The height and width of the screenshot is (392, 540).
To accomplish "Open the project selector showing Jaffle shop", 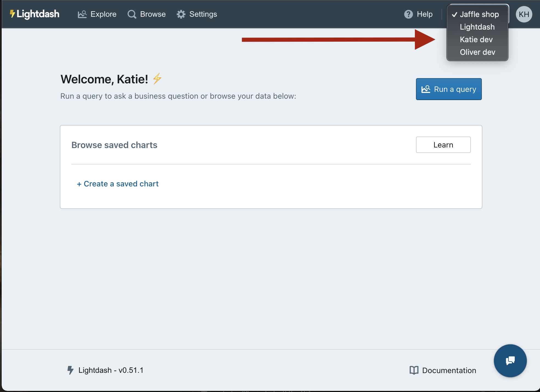I will (x=479, y=14).
